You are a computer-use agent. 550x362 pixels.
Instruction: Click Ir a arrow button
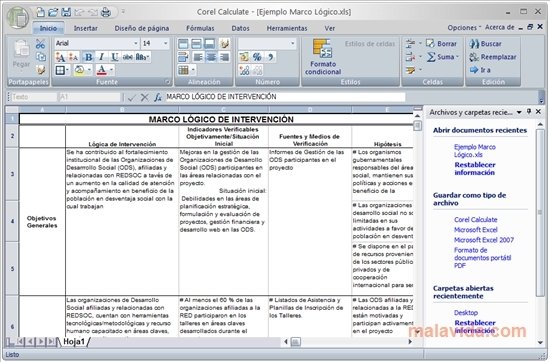click(x=480, y=70)
